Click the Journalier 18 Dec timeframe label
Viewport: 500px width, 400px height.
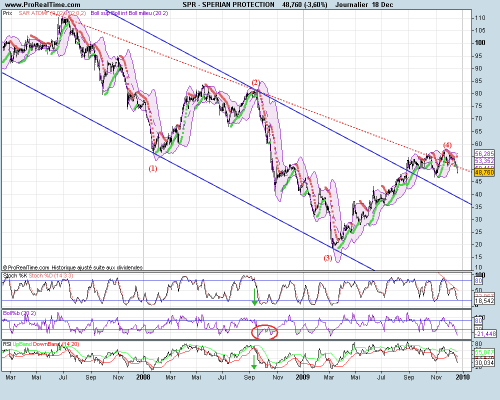click(364, 5)
